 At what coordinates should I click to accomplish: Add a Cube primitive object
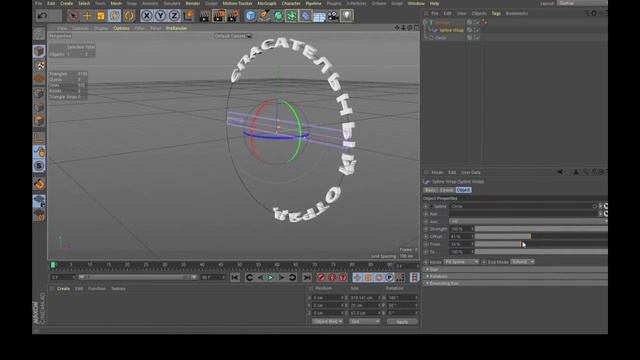point(251,16)
